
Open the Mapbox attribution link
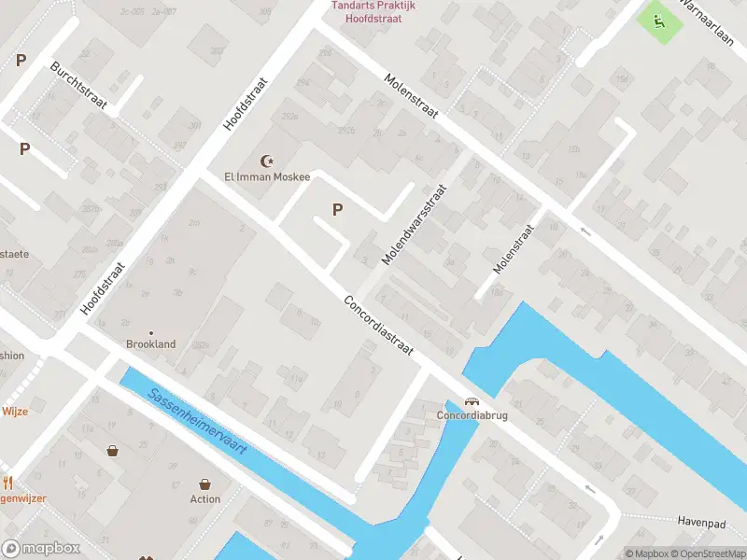[647, 553]
